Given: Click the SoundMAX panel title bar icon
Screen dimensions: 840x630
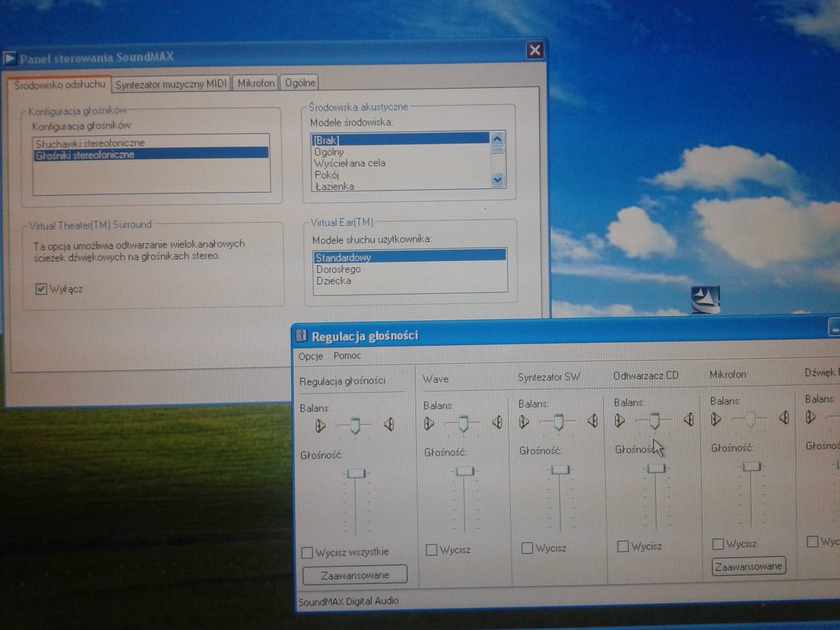Looking at the screenshot, I should tap(9, 58).
